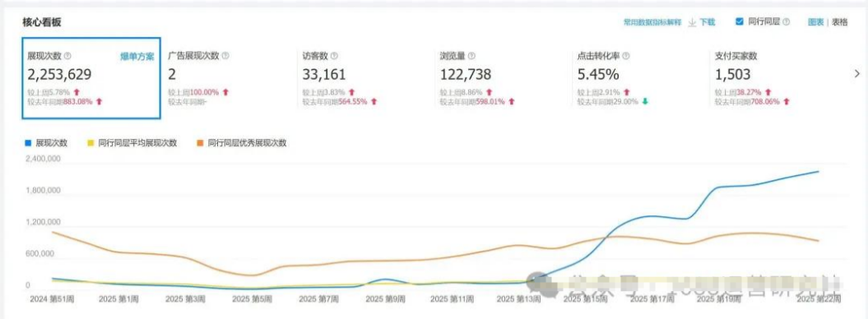This screenshot has width=868, height=319.
Task: Click help icon next to 访客数
Action: point(334,57)
